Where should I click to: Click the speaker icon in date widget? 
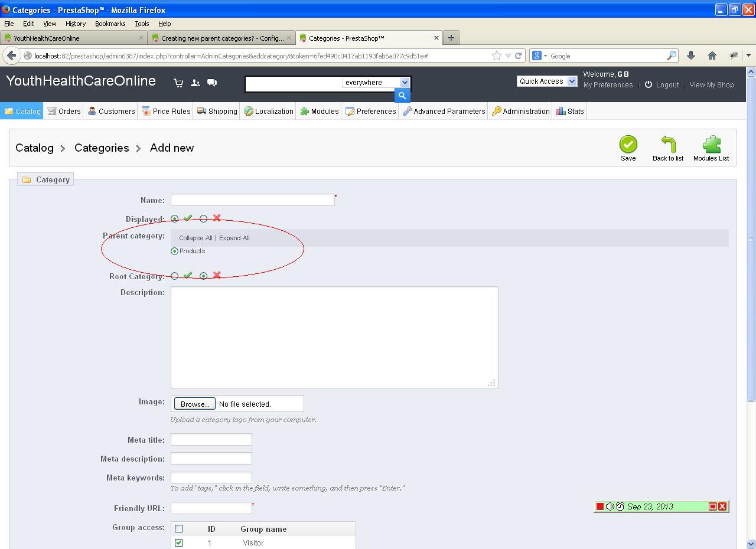[x=610, y=506]
